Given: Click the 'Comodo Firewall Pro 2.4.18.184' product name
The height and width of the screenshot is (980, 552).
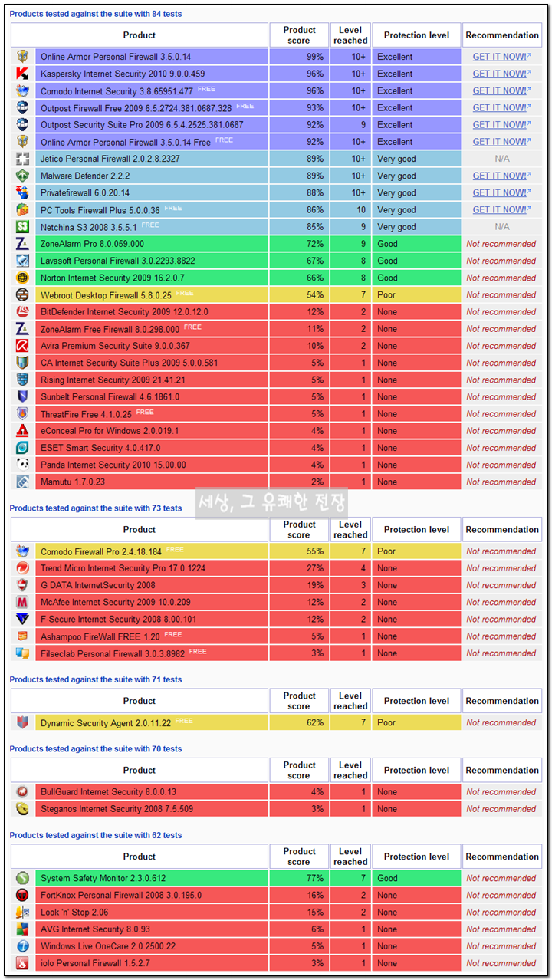Looking at the screenshot, I should (101, 551).
